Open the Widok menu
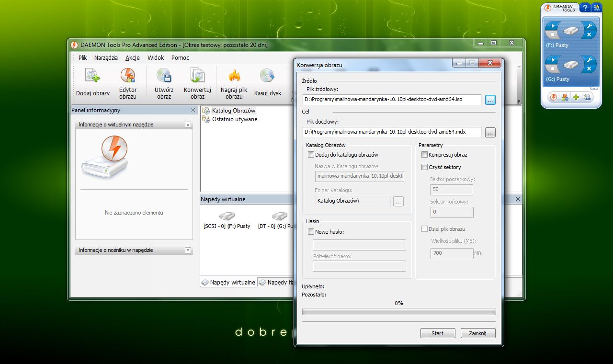 click(156, 57)
